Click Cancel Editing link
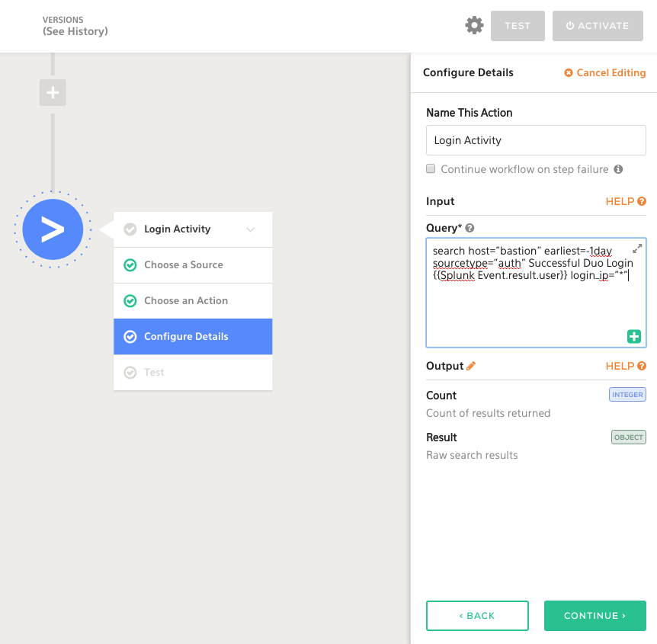Screen dimensions: 657x644 tap(605, 73)
